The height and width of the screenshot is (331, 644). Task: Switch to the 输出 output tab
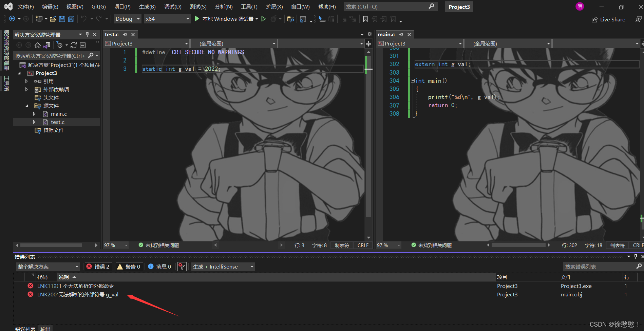point(45,328)
